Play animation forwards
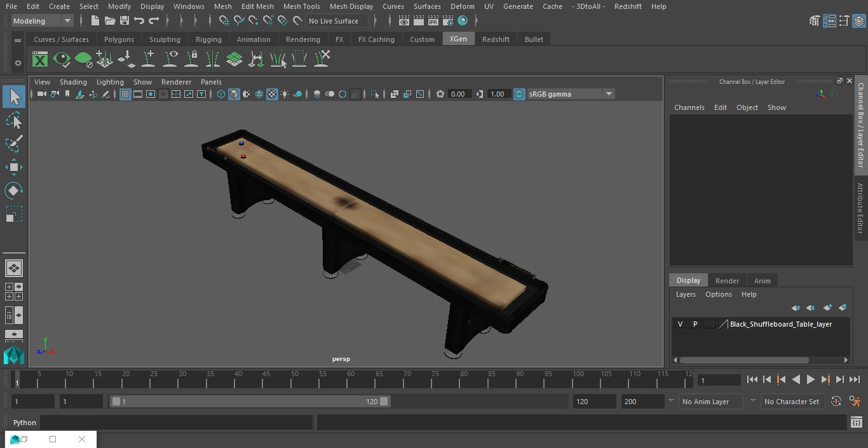868x448 pixels. pos(811,379)
